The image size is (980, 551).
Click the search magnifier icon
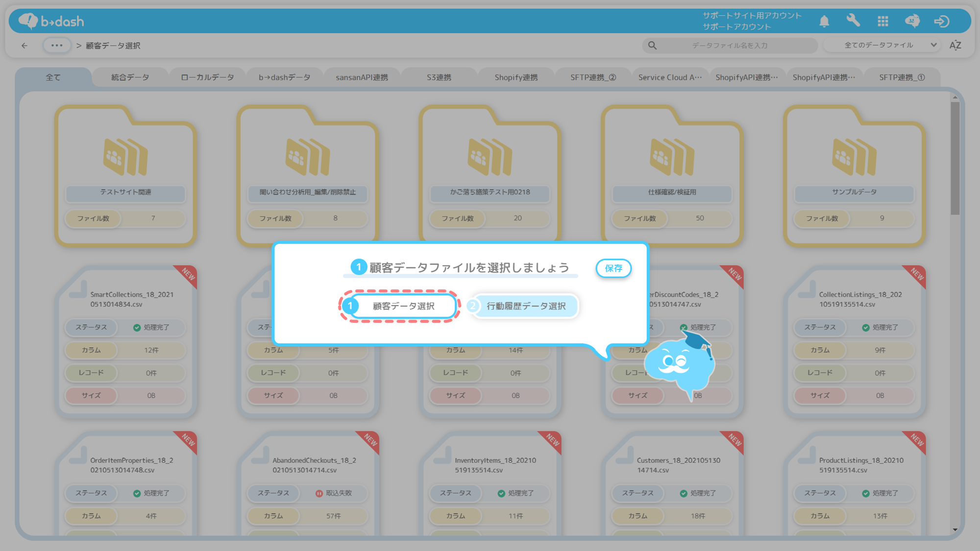(x=652, y=46)
